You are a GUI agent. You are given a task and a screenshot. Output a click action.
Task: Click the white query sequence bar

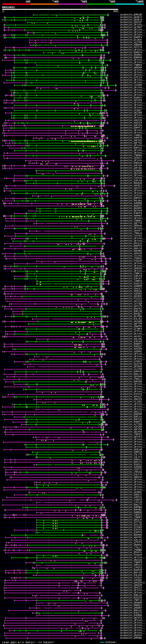[x=60, y=10]
